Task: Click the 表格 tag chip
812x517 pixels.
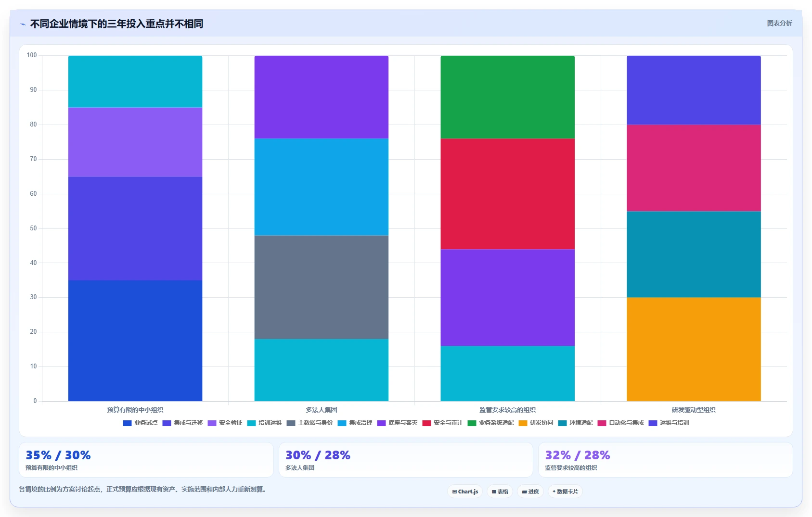Action: 500,492
